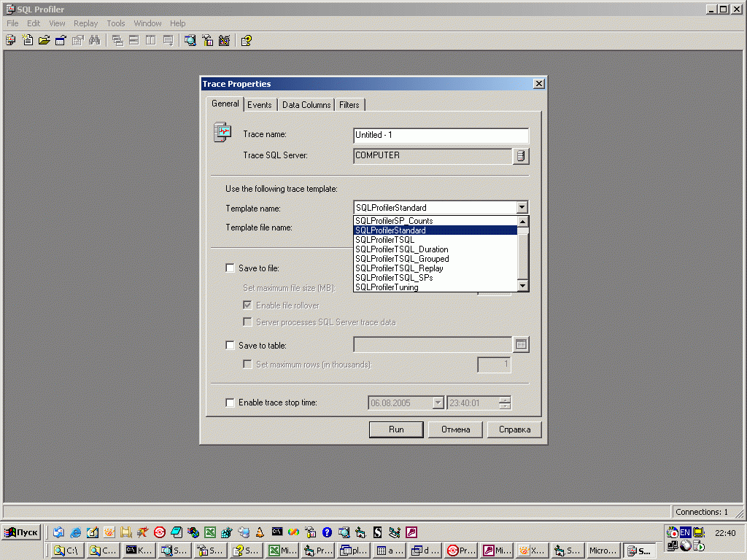Open the Пуск start menu
The height and width of the screenshot is (560, 747).
click(21, 532)
